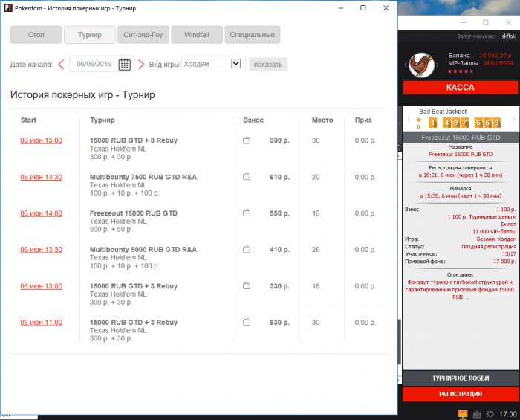
Task: Click Freezeout 15000 RUB GTD header in lobby
Action: [x=461, y=138]
